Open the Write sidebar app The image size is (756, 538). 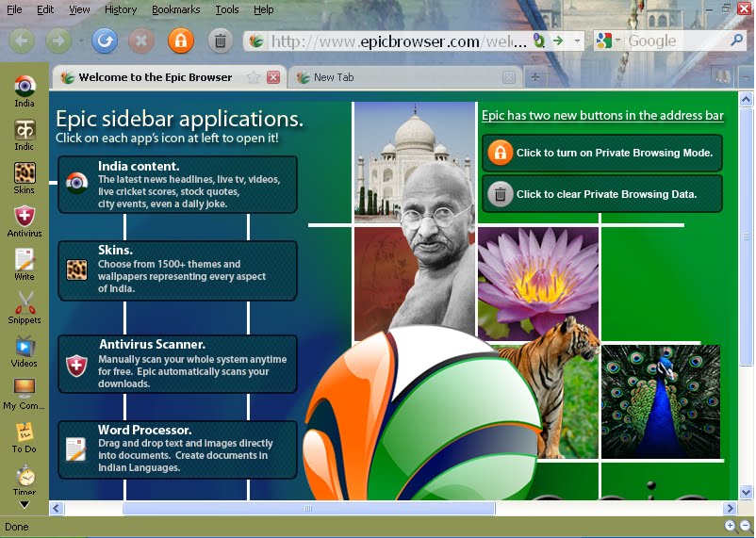[25, 264]
